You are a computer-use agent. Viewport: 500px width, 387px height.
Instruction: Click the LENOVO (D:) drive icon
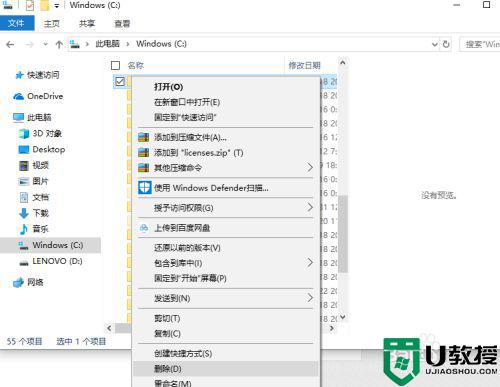pyautogui.click(x=24, y=263)
